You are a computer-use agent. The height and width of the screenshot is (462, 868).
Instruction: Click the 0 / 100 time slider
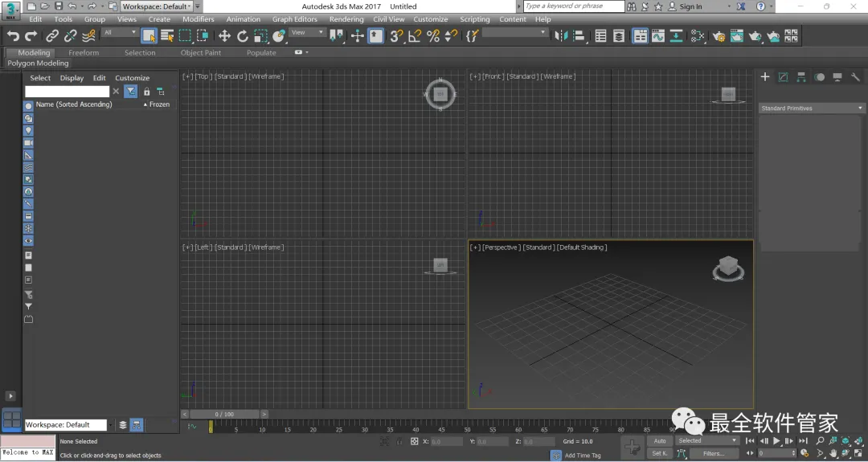click(224, 415)
